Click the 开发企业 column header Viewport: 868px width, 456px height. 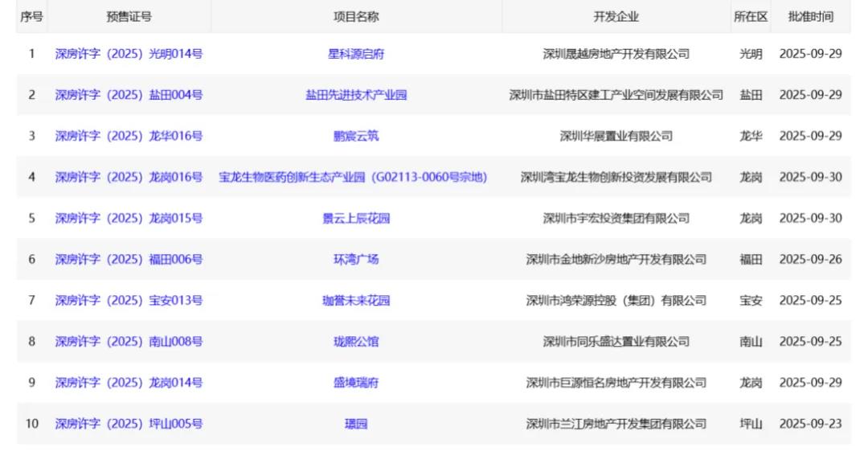(x=616, y=16)
